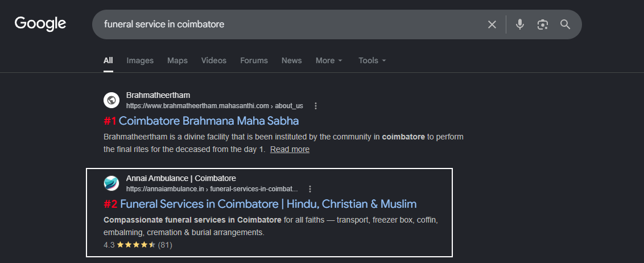644x263 pixels.
Task: Clear the search box with X icon
Action: tap(492, 24)
